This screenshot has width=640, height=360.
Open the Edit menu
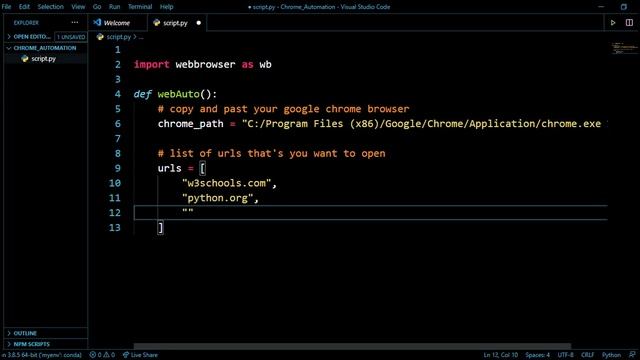[x=24, y=7]
